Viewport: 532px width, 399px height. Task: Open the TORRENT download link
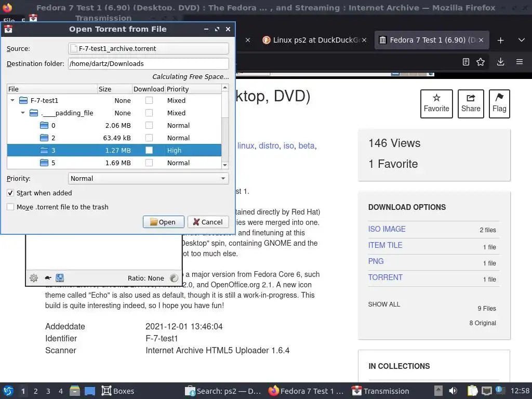point(385,277)
